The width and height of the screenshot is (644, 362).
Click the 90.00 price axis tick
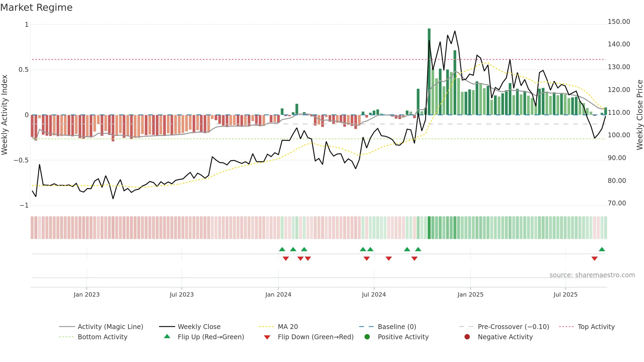click(x=617, y=158)
